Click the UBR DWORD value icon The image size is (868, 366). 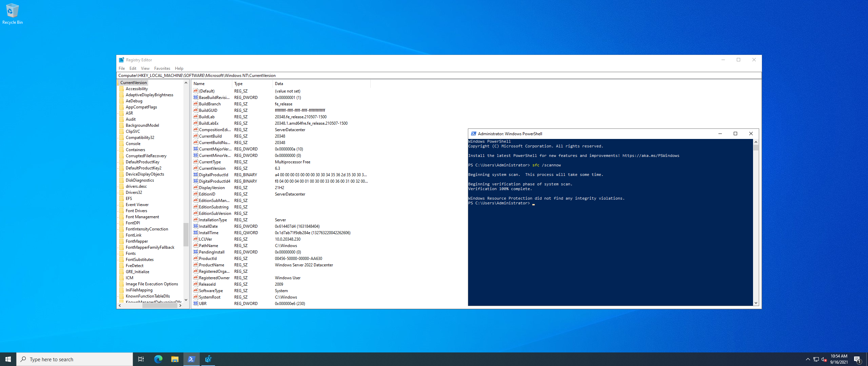pyautogui.click(x=196, y=303)
